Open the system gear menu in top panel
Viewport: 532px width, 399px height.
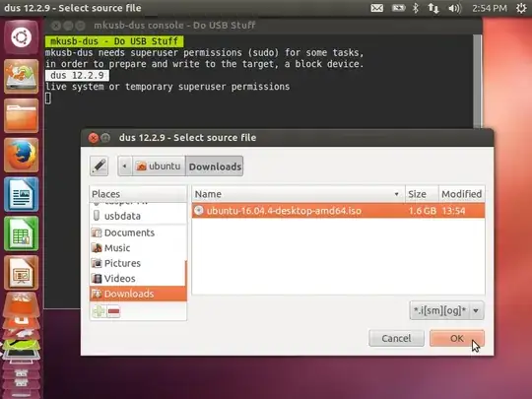tap(521, 8)
